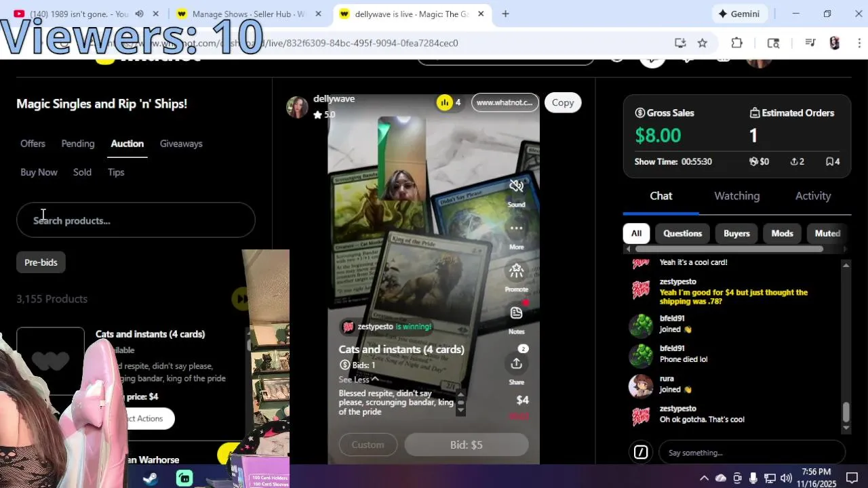868x488 pixels.
Task: Collapse description with See Less
Action: coord(359,380)
